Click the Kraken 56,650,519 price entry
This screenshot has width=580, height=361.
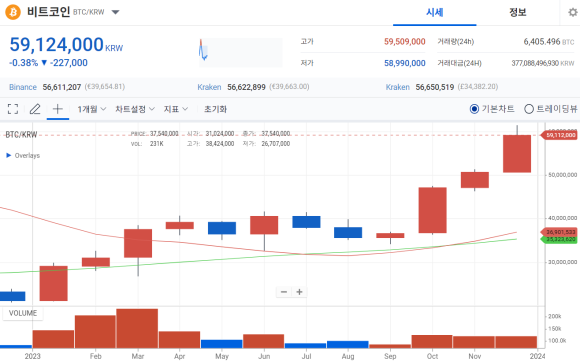click(x=442, y=87)
